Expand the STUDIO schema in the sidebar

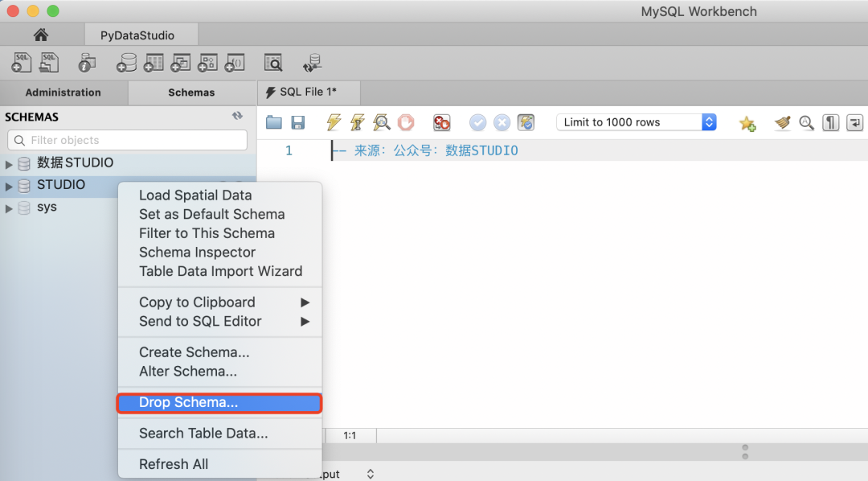click(9, 185)
